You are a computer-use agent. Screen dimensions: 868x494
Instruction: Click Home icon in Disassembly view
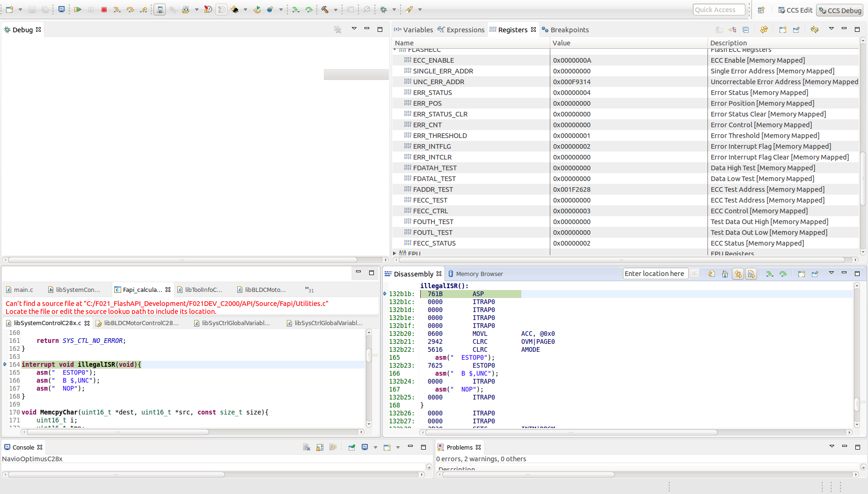tap(725, 274)
